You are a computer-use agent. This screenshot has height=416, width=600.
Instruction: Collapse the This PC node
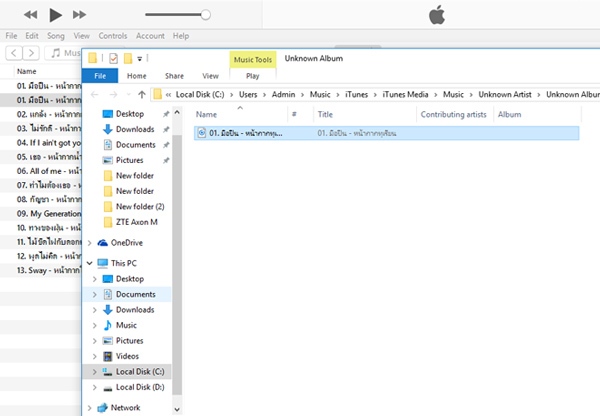[90, 263]
